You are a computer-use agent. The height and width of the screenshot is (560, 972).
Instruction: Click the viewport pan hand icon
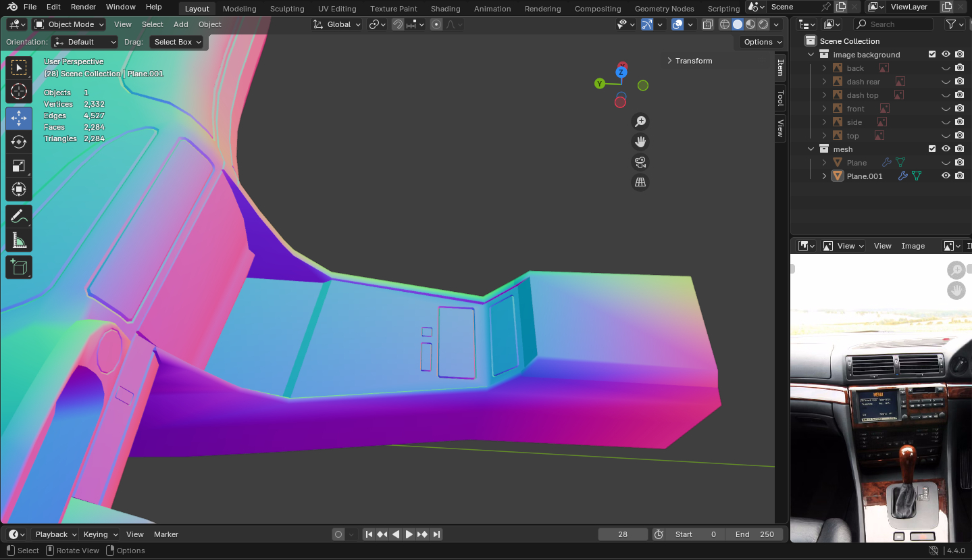[x=640, y=142]
